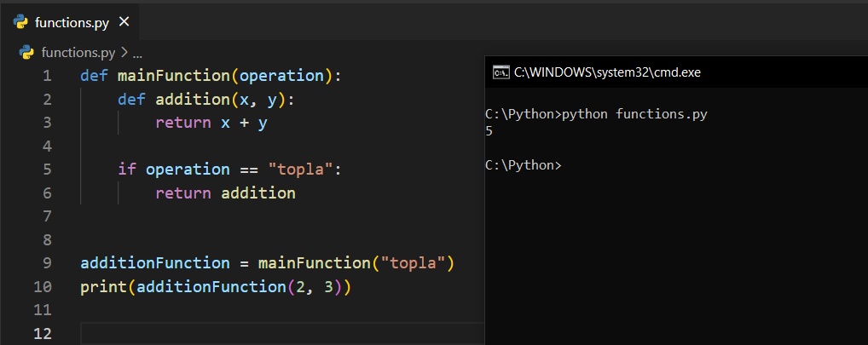The image size is (868, 345).
Task: Click the last C:\Python> prompt in the console
Action: coord(523,165)
